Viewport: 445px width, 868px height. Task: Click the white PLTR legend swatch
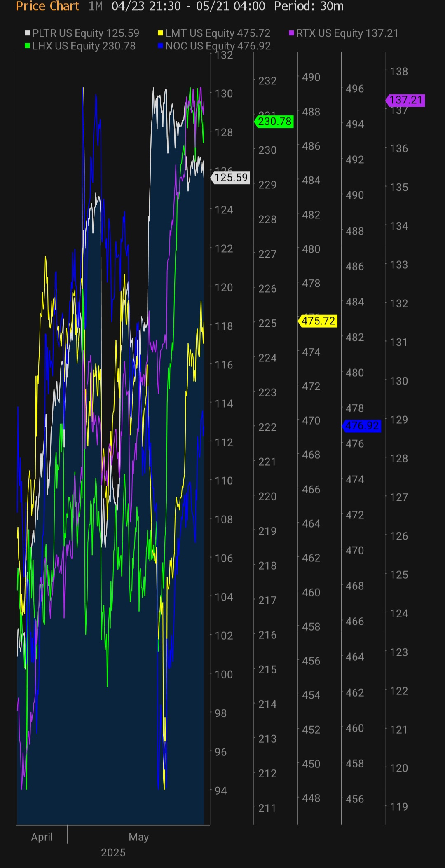[x=27, y=33]
